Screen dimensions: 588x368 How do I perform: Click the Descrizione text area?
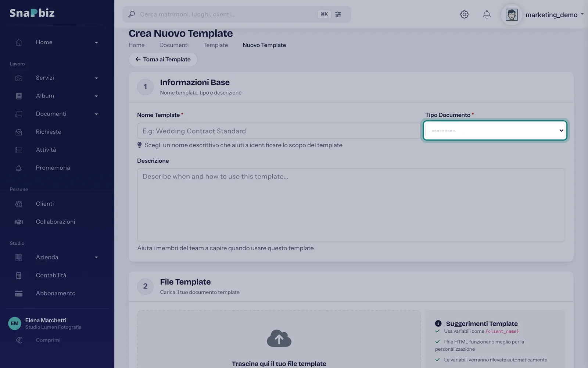pos(351,205)
